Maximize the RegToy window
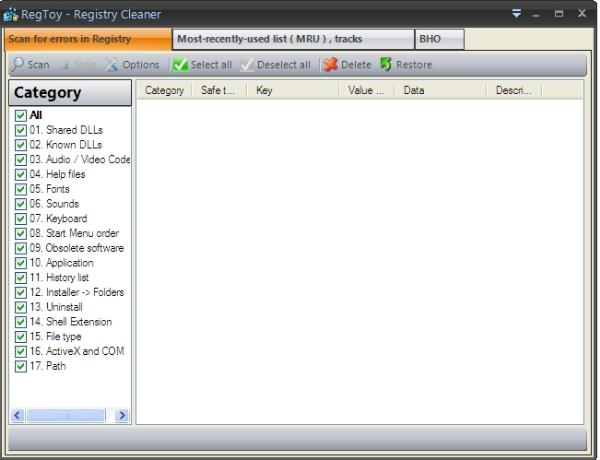Viewport: 600px width, 460px height. (x=559, y=14)
